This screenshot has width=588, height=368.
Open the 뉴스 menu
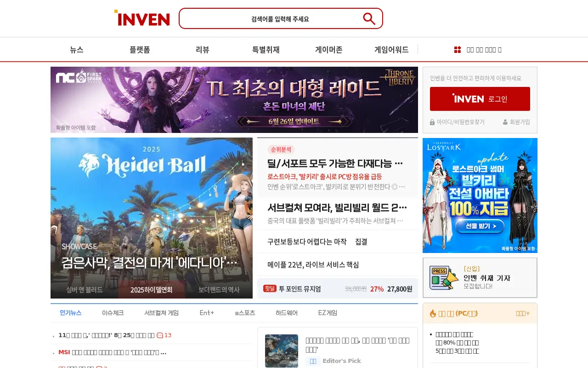pos(77,50)
